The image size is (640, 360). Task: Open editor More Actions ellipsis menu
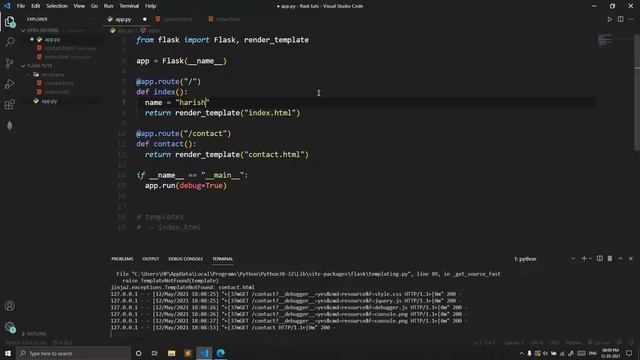[x=631, y=19]
